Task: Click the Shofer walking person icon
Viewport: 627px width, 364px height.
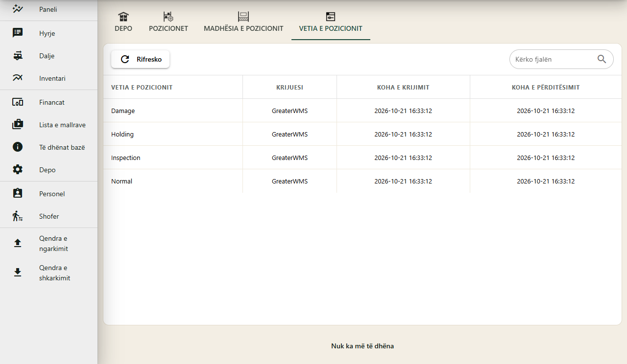Action: [18, 216]
